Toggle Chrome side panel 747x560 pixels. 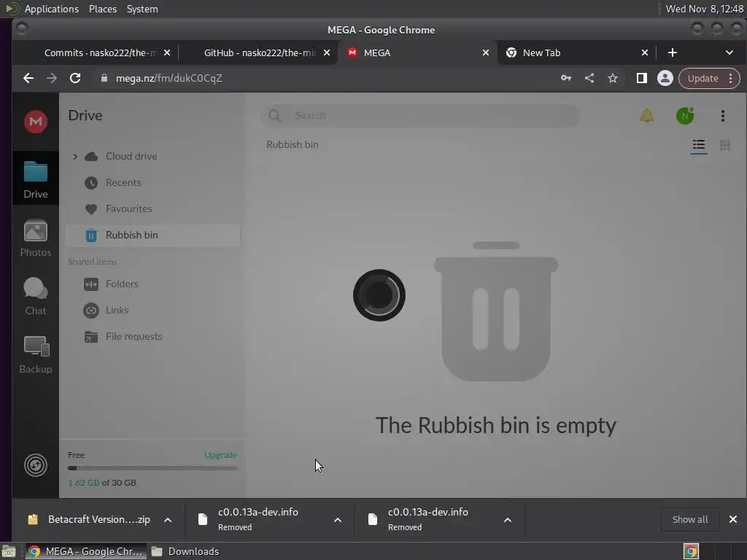tap(642, 78)
